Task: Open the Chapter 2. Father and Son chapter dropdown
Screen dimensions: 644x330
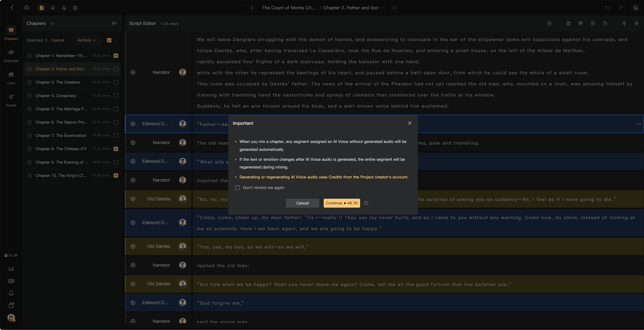Action: point(353,8)
